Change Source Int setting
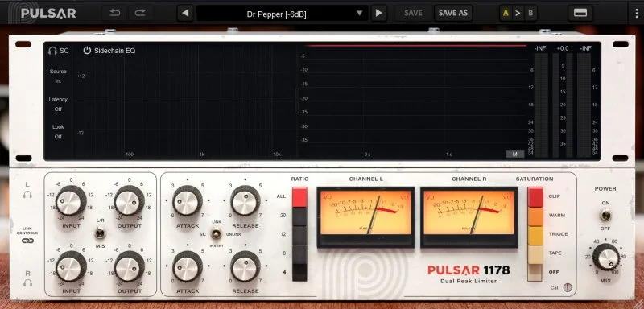644x309 pixels. 58,76
